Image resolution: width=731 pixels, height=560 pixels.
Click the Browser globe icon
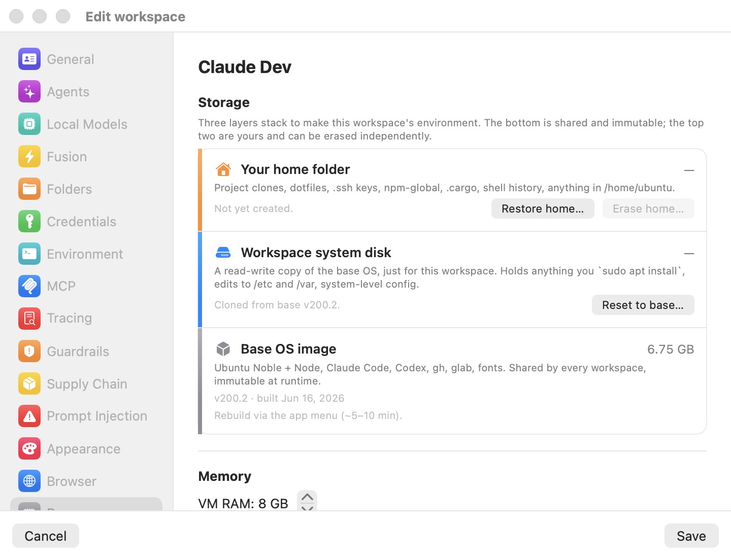(x=29, y=481)
